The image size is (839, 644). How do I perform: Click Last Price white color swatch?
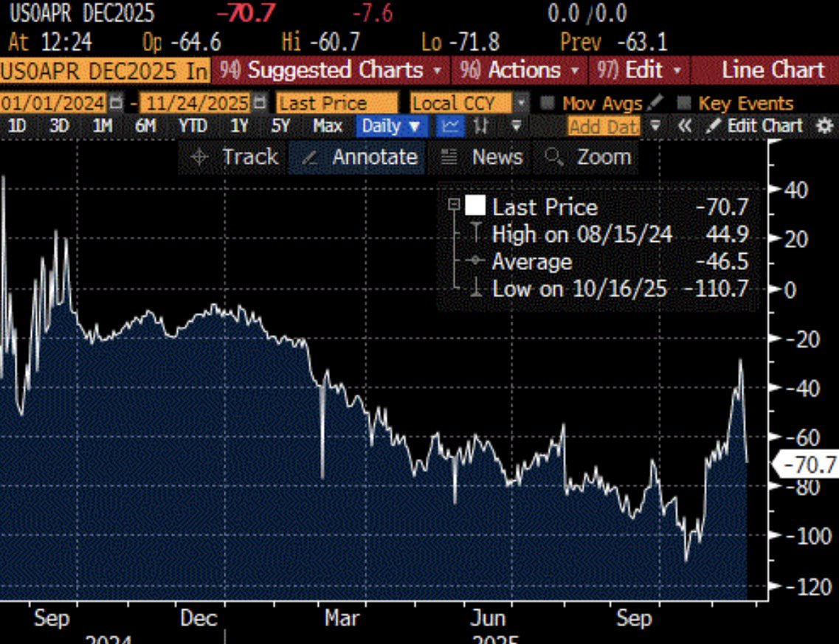[475, 205]
